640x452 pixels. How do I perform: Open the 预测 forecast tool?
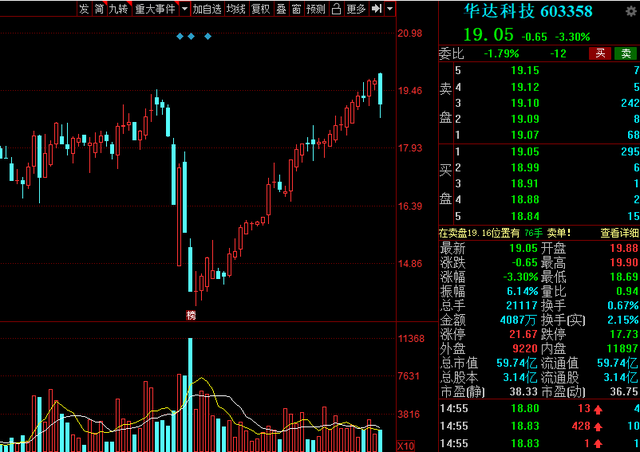coord(316,9)
